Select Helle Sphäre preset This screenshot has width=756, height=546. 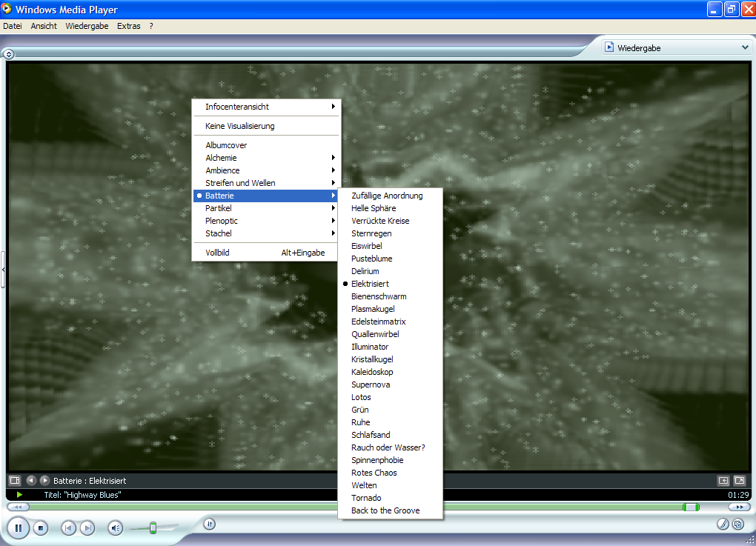coord(390,207)
